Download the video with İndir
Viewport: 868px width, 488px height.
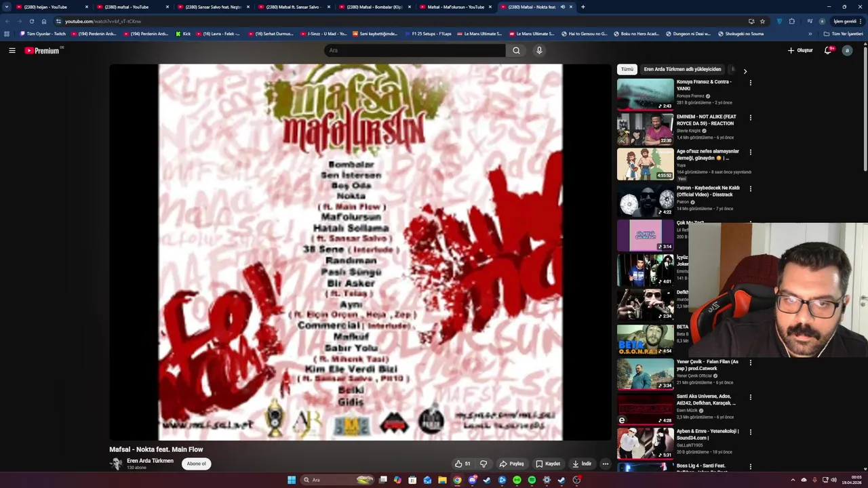(x=582, y=464)
